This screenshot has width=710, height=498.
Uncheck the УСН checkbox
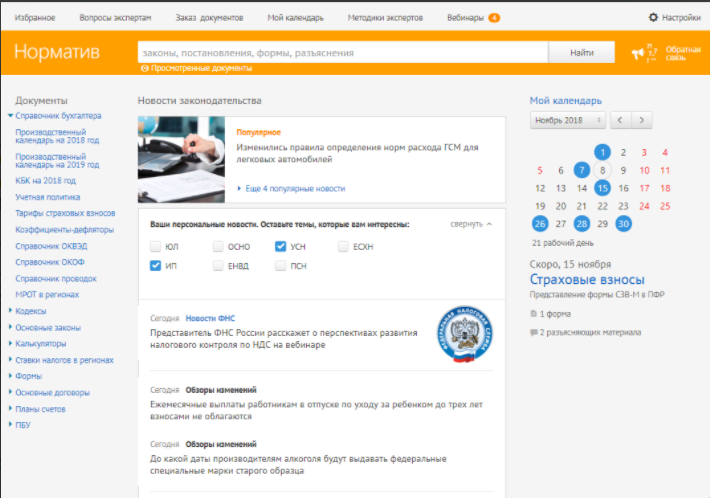click(281, 246)
